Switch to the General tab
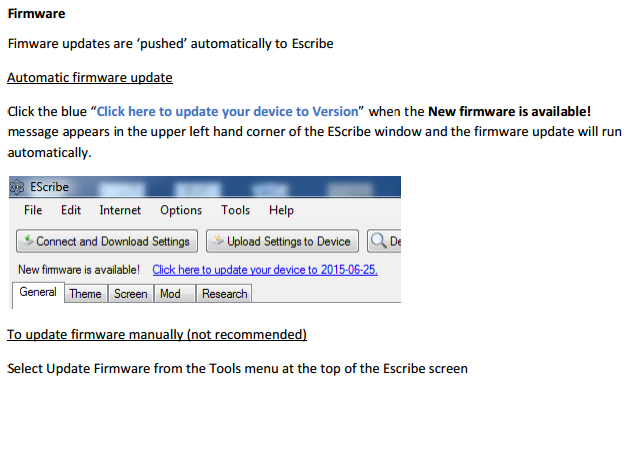627x449 pixels. [38, 293]
